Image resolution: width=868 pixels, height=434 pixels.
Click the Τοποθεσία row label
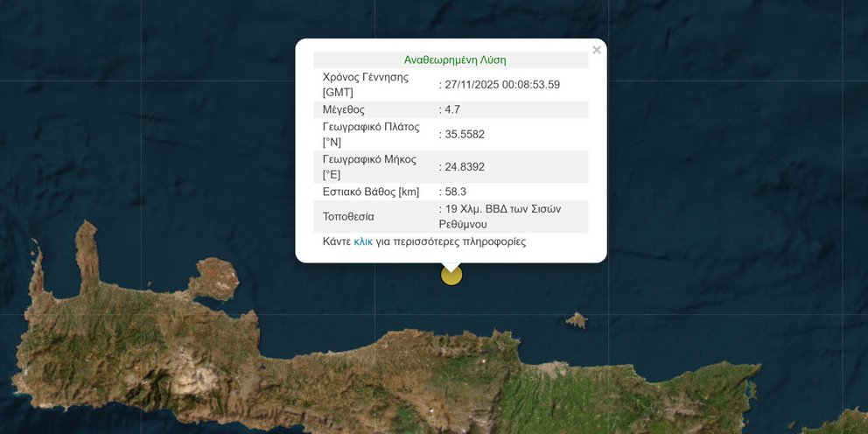click(x=348, y=216)
